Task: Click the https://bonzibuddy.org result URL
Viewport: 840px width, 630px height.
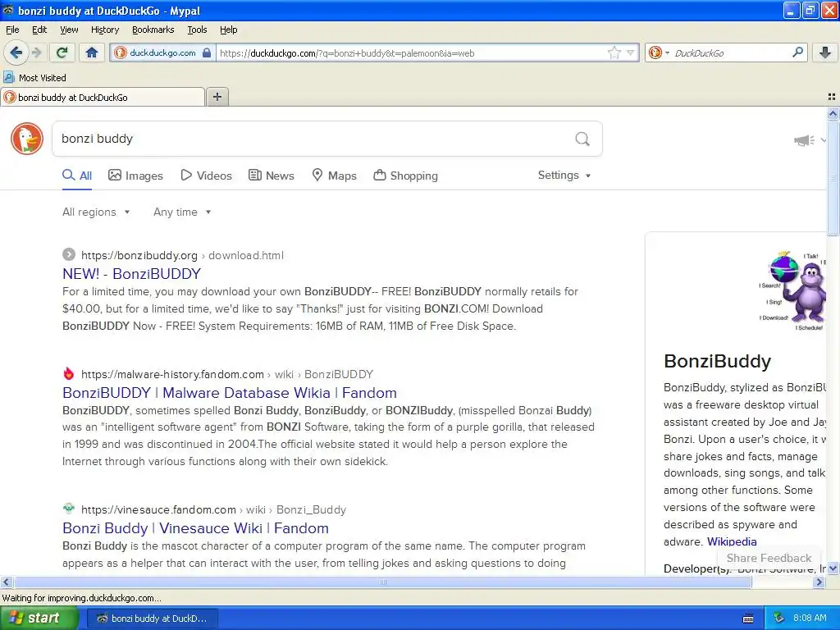Action: tap(139, 256)
